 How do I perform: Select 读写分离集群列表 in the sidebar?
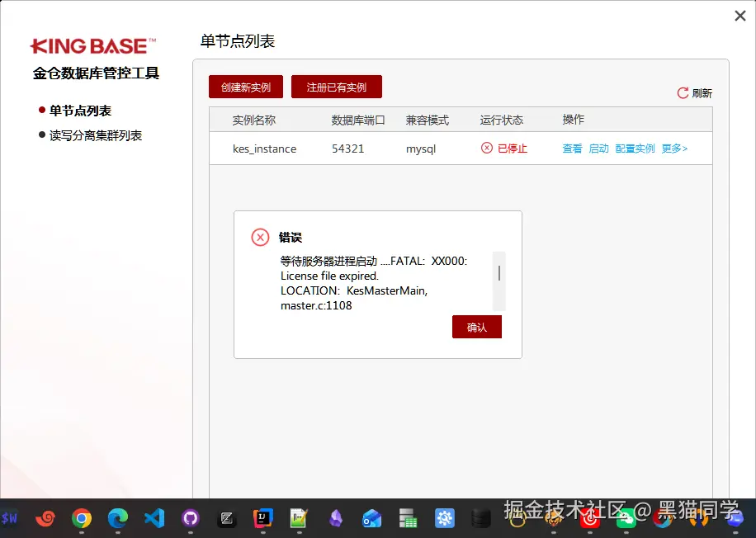tap(96, 135)
